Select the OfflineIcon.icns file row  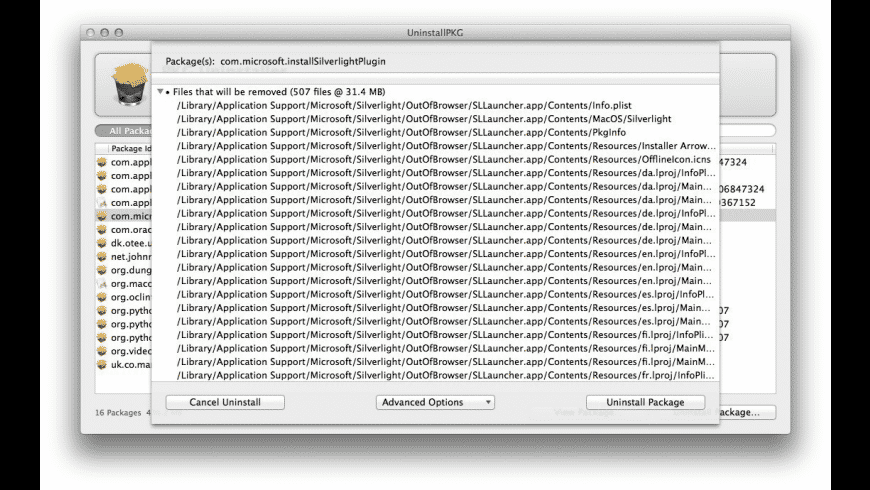(436, 159)
